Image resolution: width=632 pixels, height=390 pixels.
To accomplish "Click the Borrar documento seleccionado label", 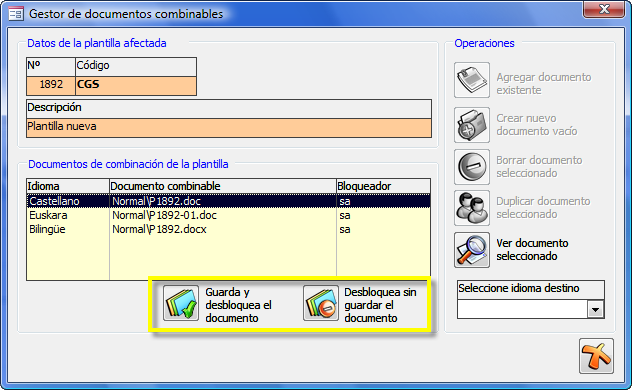I will pos(539,166).
